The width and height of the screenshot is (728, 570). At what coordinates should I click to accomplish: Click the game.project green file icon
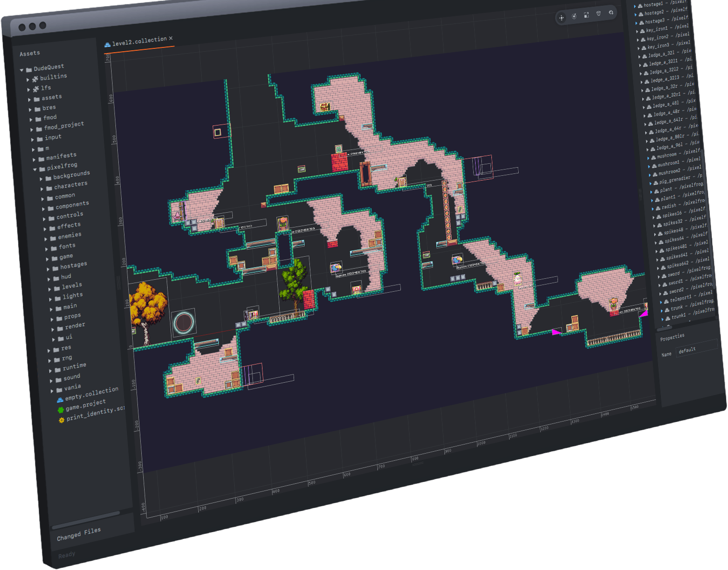[61, 410]
